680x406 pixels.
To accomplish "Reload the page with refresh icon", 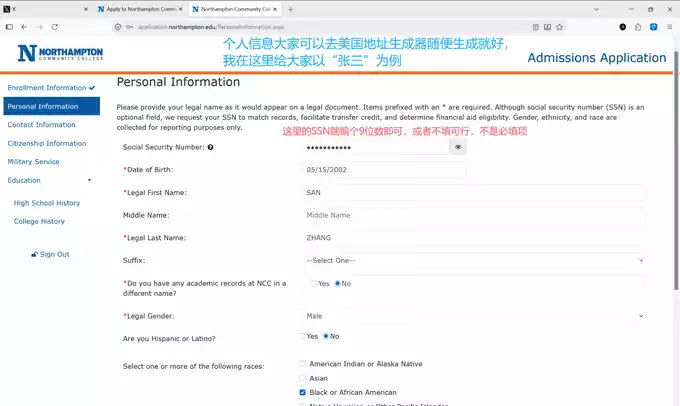I will (55, 27).
